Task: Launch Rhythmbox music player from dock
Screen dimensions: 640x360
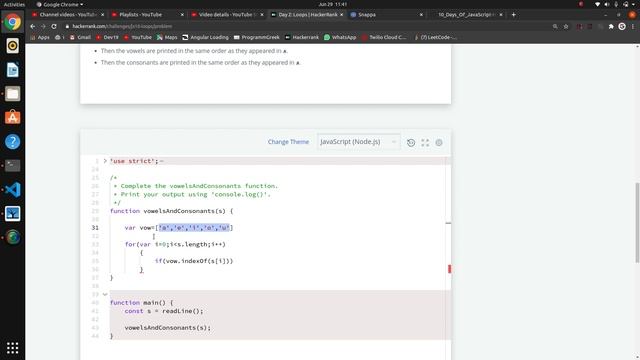Action: [x=12, y=46]
